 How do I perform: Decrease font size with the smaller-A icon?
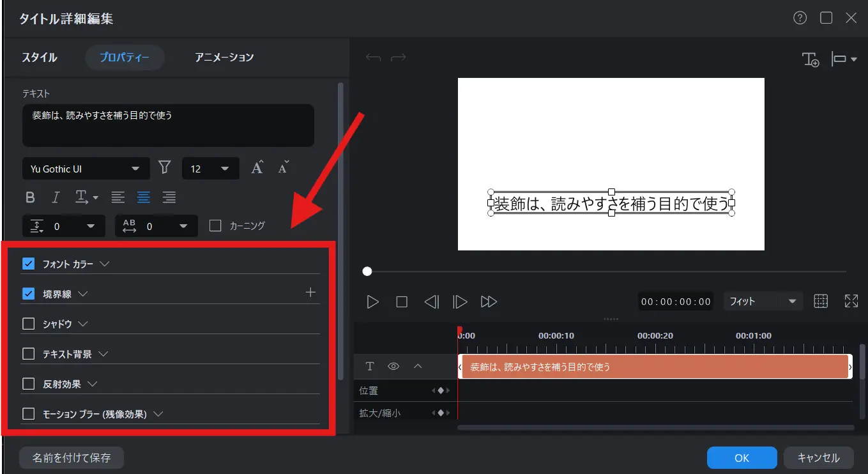pos(284,168)
